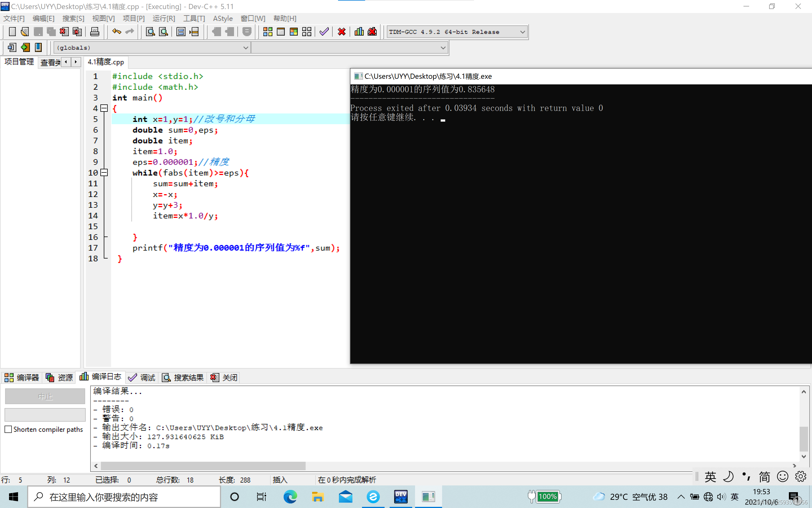
Task: Open the empty member function dropdown
Action: click(x=350, y=48)
